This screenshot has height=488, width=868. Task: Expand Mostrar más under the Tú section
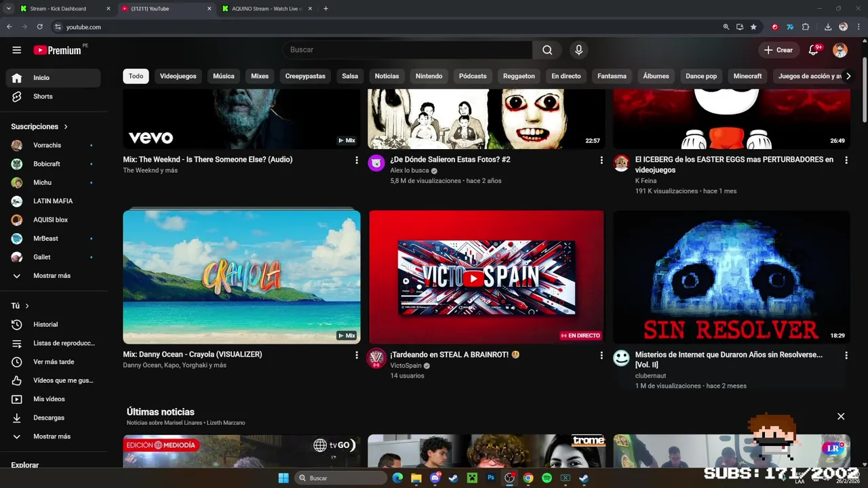pyautogui.click(x=53, y=436)
